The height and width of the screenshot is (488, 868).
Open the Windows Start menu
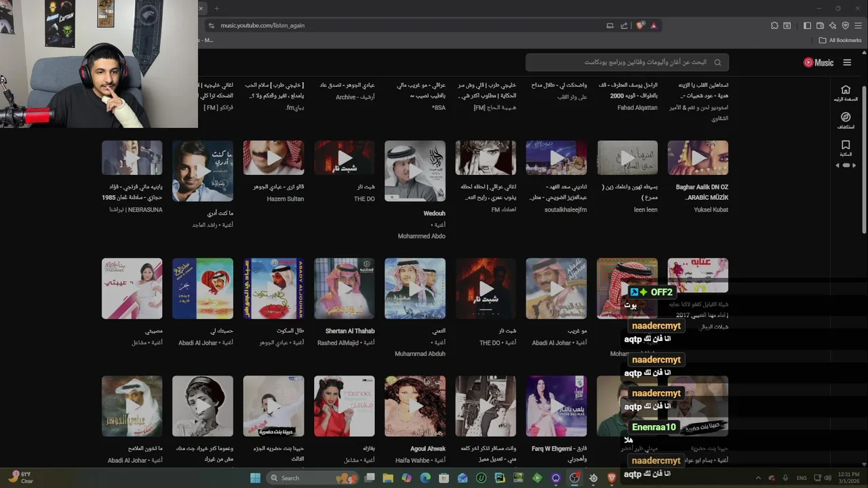coord(255,478)
